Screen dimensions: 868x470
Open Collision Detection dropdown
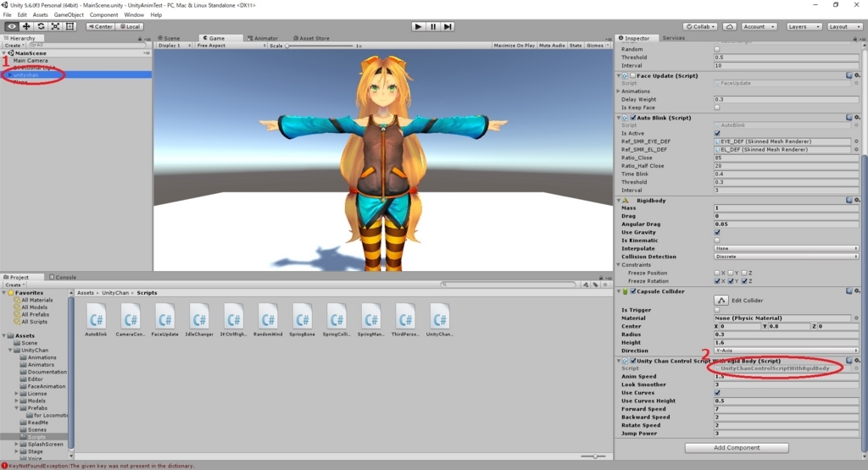(787, 257)
